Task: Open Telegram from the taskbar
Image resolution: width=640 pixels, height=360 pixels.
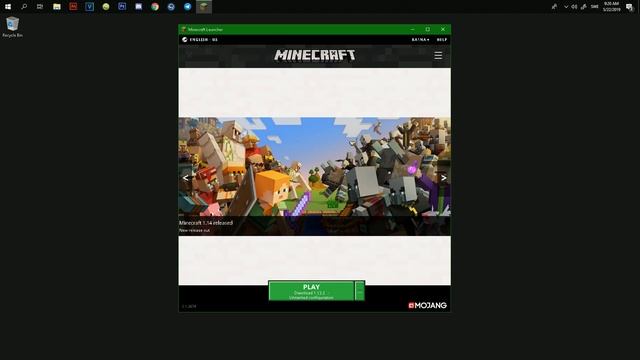Action: click(187, 7)
